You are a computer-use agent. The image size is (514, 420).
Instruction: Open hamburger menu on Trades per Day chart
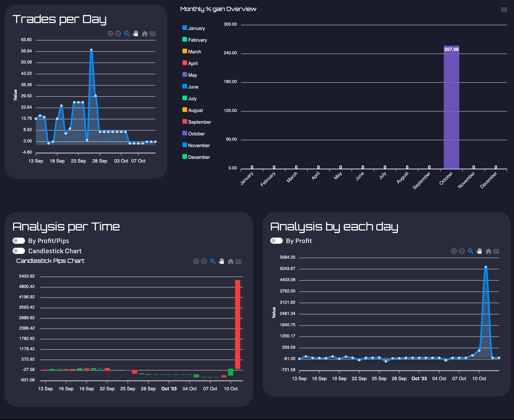[153, 34]
